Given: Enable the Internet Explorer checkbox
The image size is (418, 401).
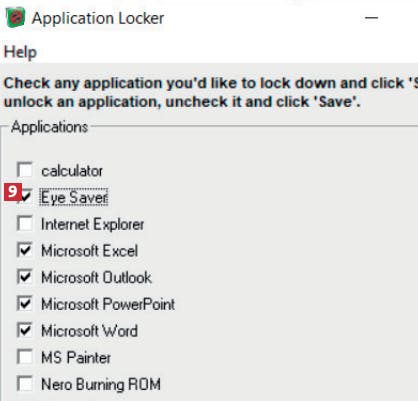Looking at the screenshot, I should point(25,223).
